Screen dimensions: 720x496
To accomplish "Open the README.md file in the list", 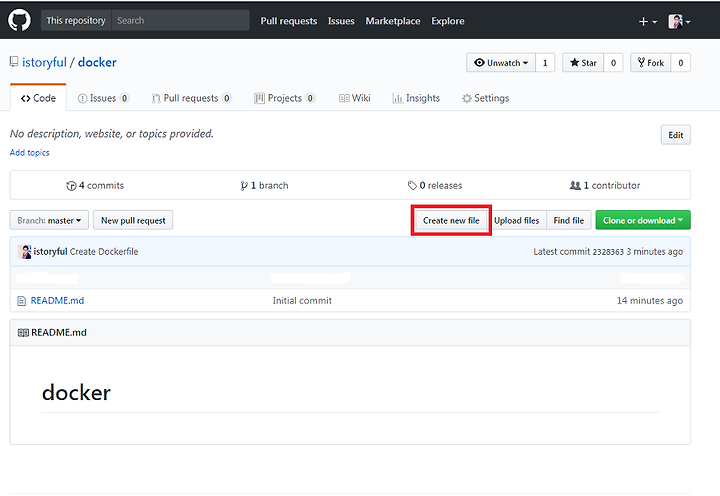I will click(x=57, y=301).
